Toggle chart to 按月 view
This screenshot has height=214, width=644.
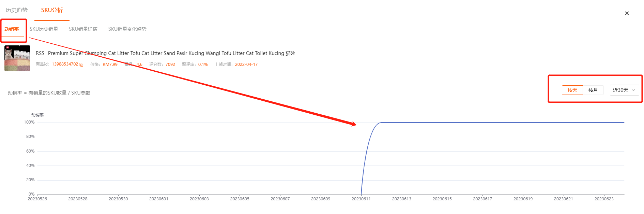(593, 90)
